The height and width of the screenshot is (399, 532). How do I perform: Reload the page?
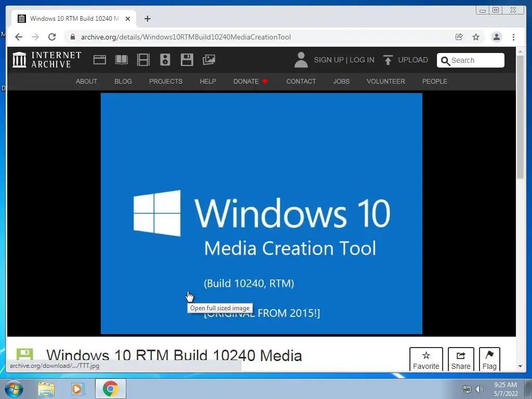[x=52, y=37]
